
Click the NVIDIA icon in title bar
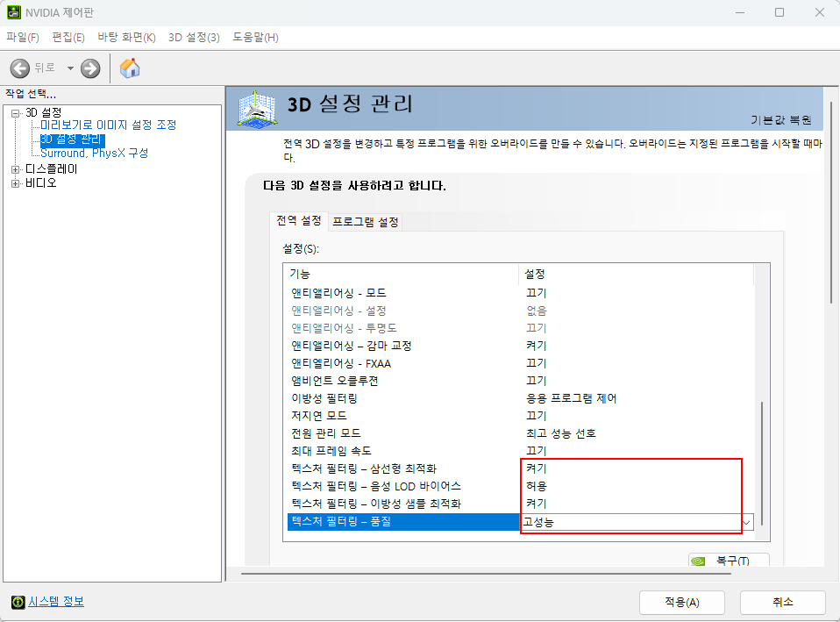click(14, 12)
